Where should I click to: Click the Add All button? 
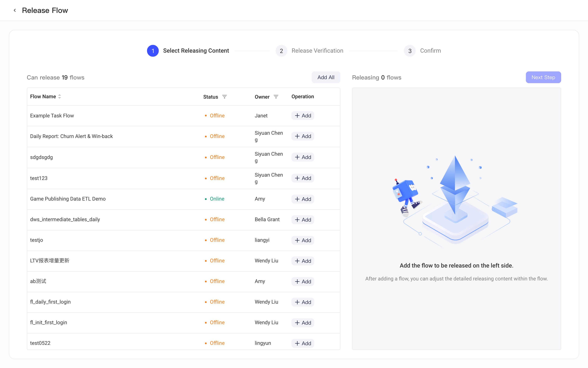coord(326,77)
